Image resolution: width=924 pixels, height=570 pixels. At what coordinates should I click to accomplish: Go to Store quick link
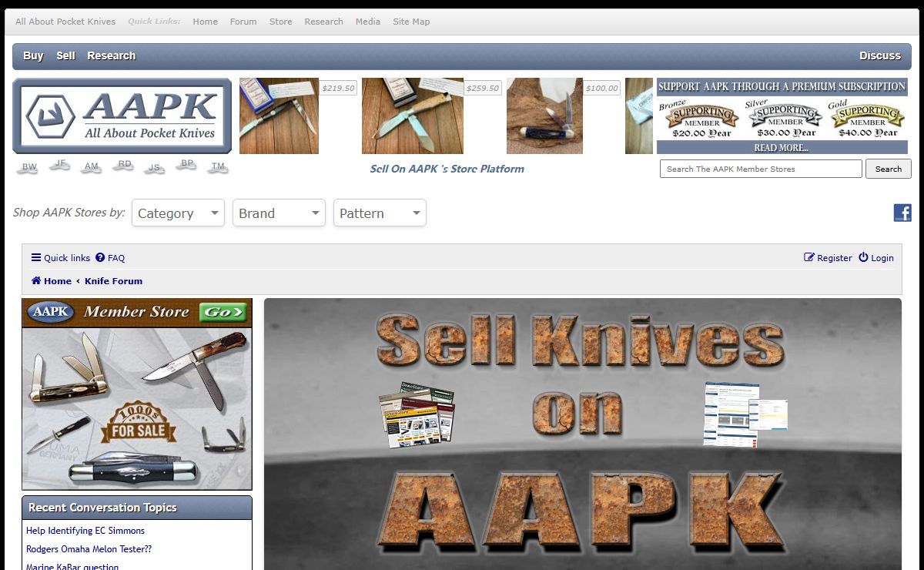(x=280, y=22)
